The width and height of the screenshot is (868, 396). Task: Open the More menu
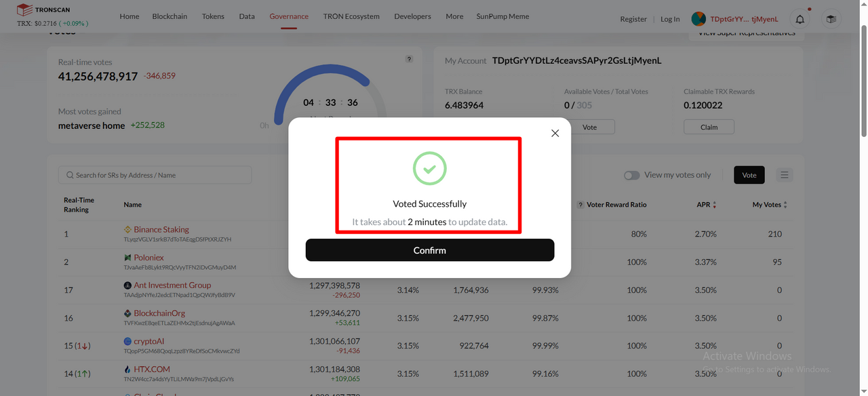(454, 16)
